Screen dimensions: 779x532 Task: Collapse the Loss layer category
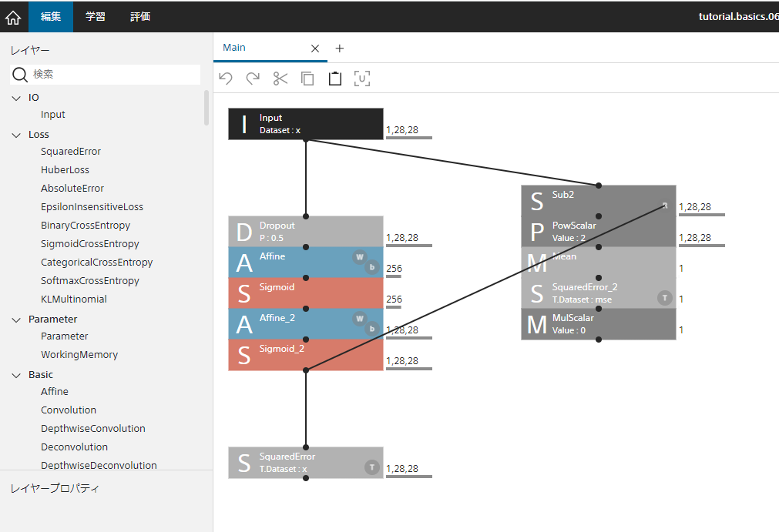[17, 135]
